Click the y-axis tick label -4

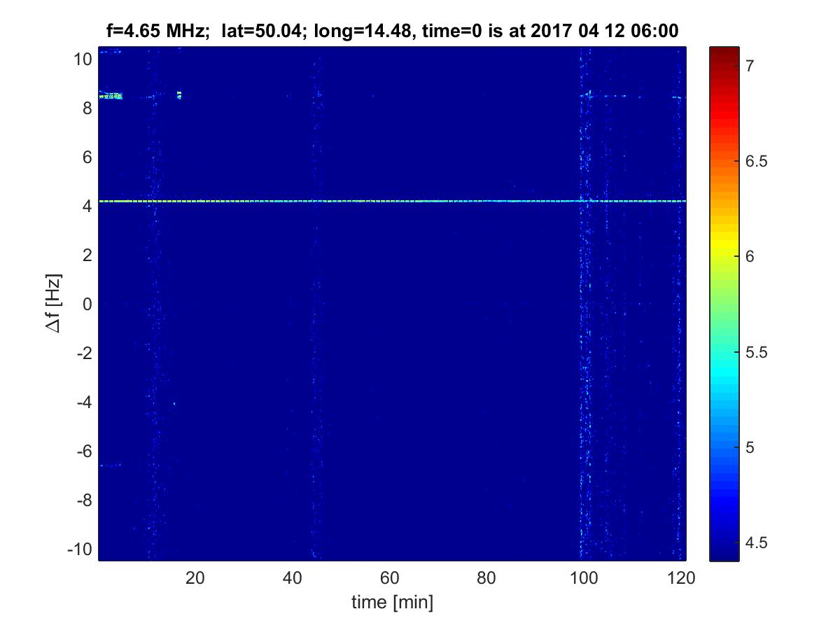(x=81, y=402)
